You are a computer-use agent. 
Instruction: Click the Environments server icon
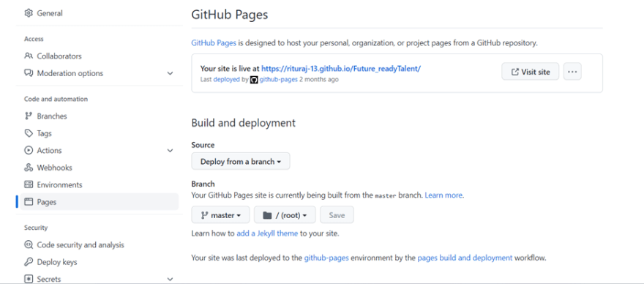point(29,184)
